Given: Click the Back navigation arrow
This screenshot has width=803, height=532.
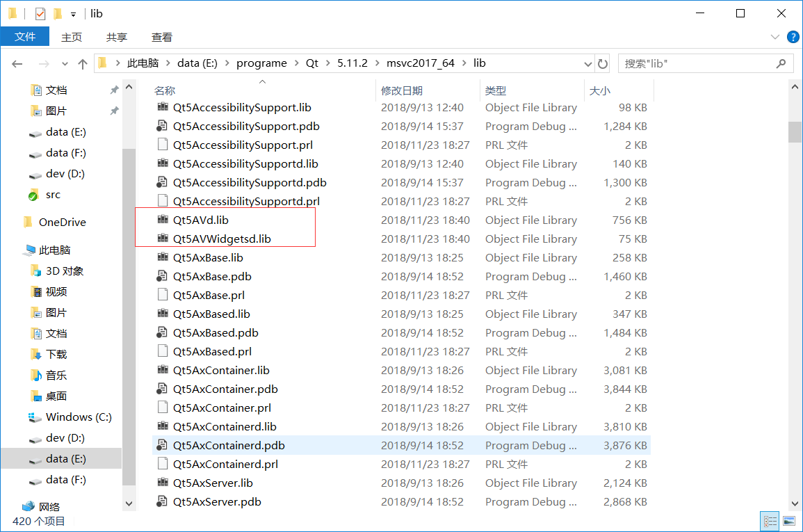Looking at the screenshot, I should [x=17, y=63].
